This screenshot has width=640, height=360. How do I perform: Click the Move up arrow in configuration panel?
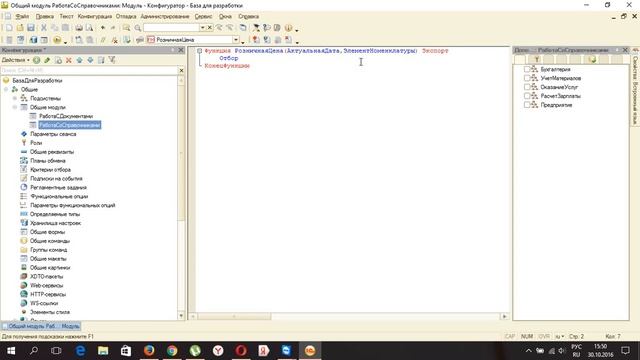[x=79, y=60]
